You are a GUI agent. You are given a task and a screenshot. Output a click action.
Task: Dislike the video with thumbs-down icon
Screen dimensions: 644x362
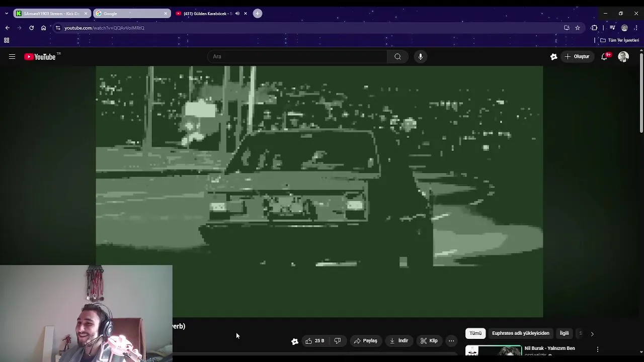point(338,341)
